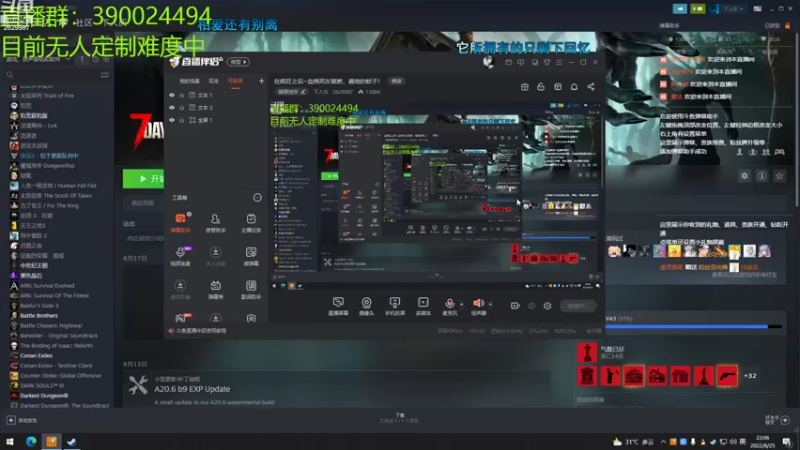This screenshot has height=450, width=800.
Task: Collapse the 工具箱 toolbox with the minus circle
Action: click(x=257, y=197)
